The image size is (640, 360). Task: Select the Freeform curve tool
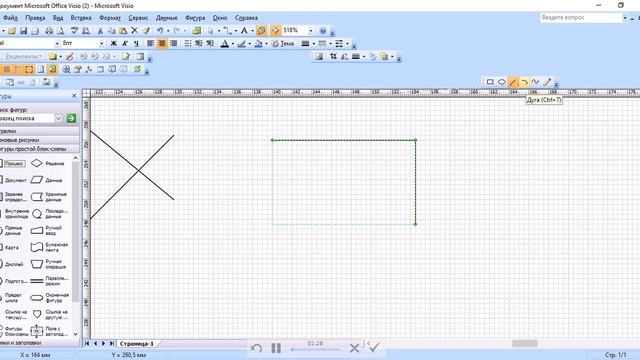[536, 82]
